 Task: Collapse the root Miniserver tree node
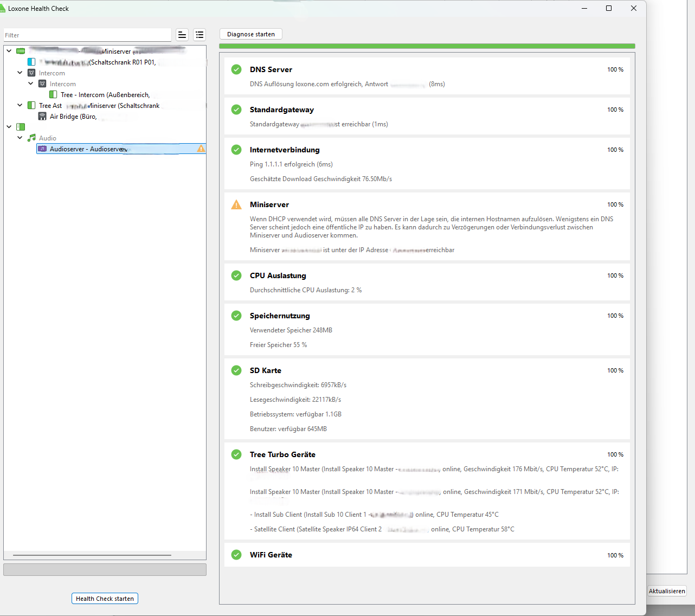coord(9,51)
